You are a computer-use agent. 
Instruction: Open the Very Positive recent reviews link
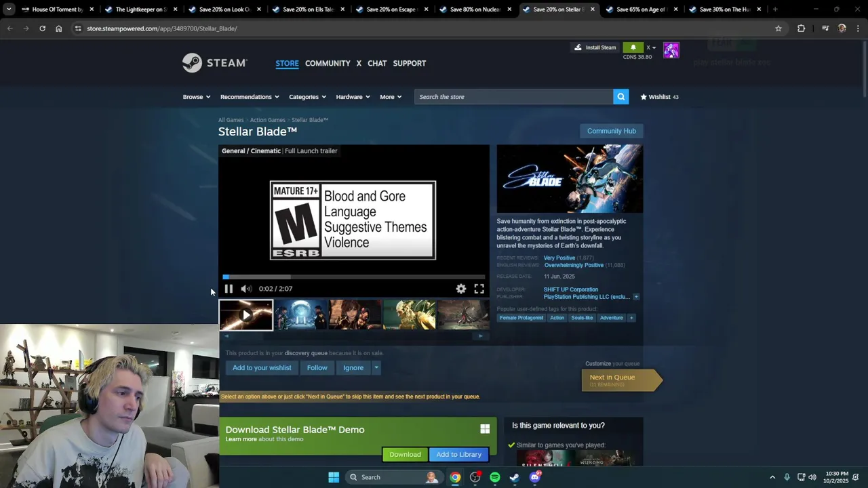(x=559, y=258)
